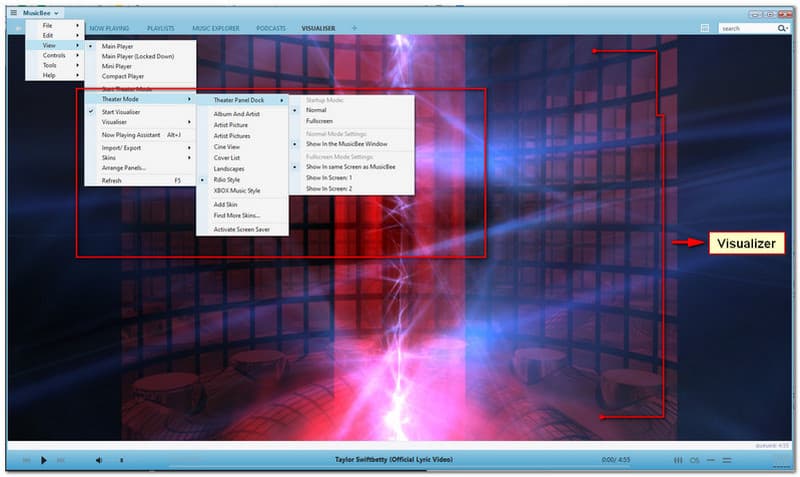This screenshot has width=800, height=477.
Task: Select the Visualiser tab
Action: [x=318, y=29]
